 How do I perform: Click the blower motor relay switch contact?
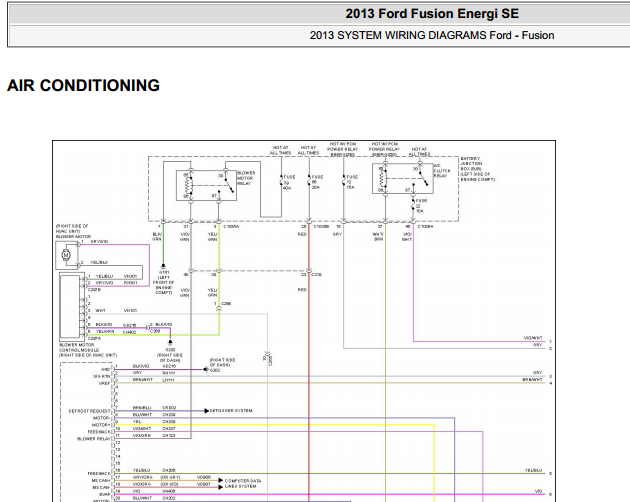[229, 184]
